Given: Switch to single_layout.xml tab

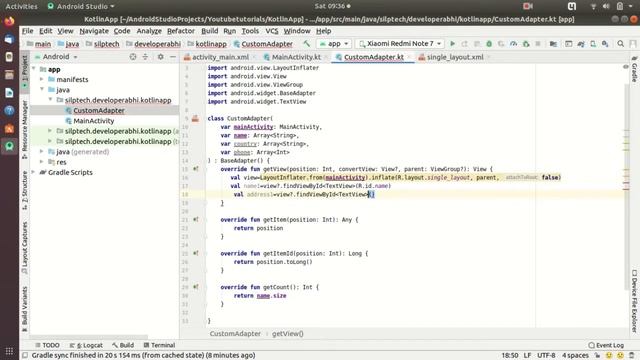Looking at the screenshot, I should (454, 57).
